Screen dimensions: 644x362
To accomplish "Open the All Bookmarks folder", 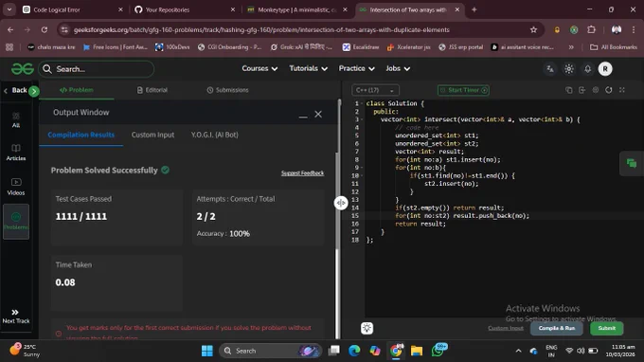I will pos(614,47).
